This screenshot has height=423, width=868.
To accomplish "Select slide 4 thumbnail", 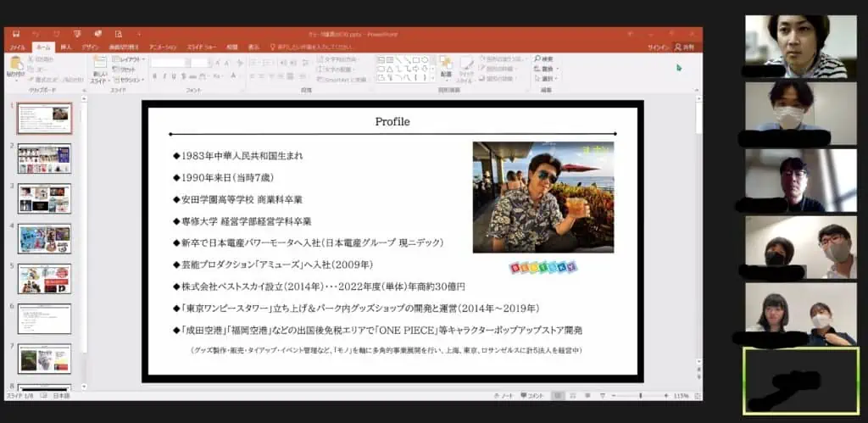I will [44, 239].
